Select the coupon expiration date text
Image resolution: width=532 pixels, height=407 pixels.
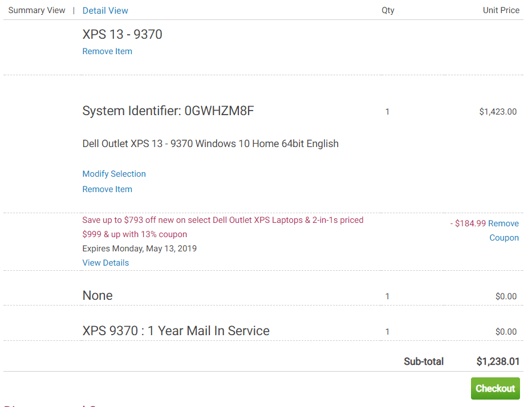click(139, 249)
